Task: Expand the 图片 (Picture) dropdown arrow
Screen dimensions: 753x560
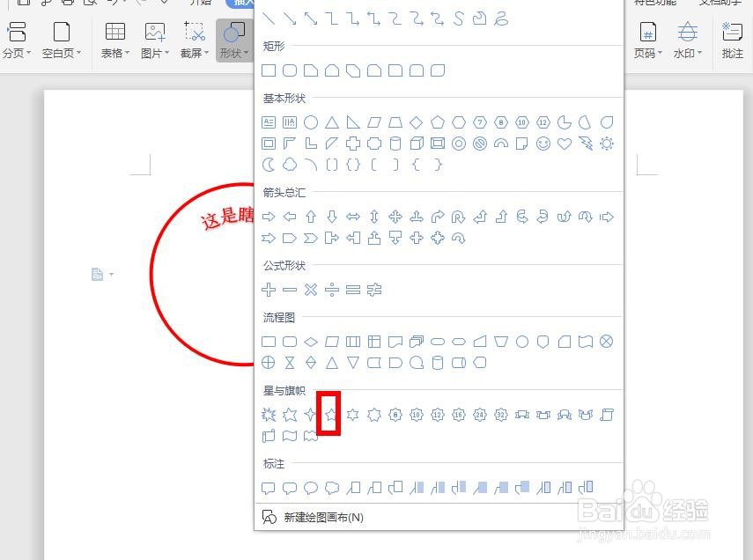Action: [166, 53]
